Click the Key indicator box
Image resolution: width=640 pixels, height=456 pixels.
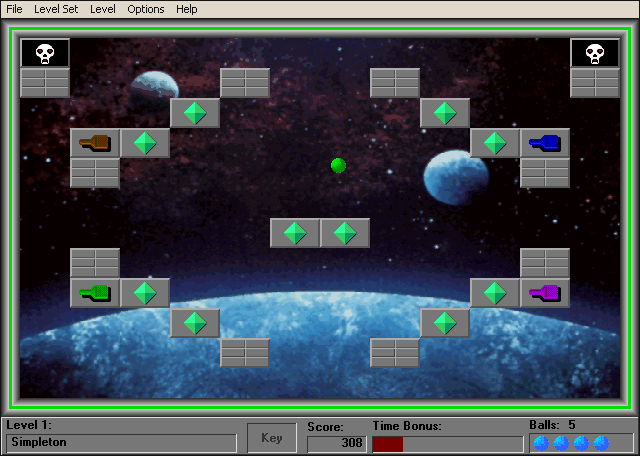(x=272, y=438)
